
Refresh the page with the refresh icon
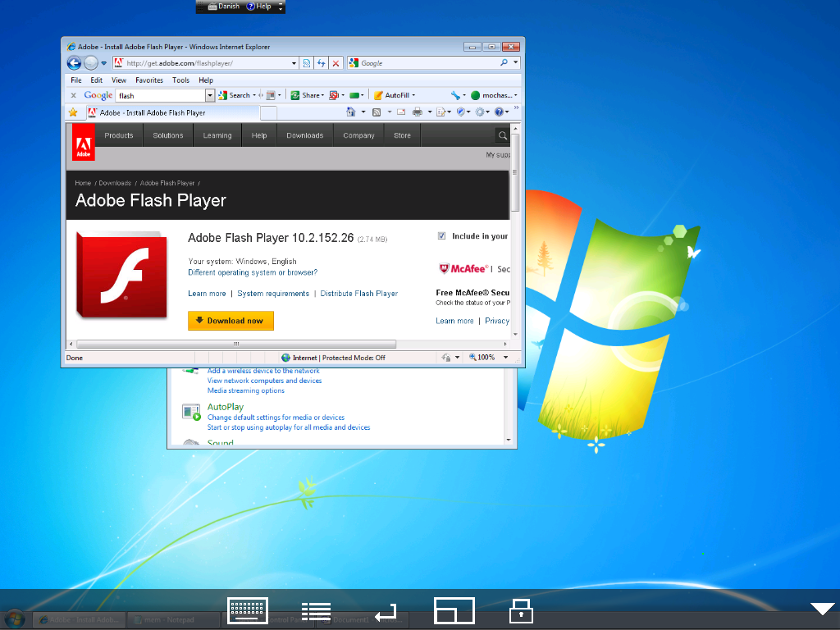[x=321, y=63]
